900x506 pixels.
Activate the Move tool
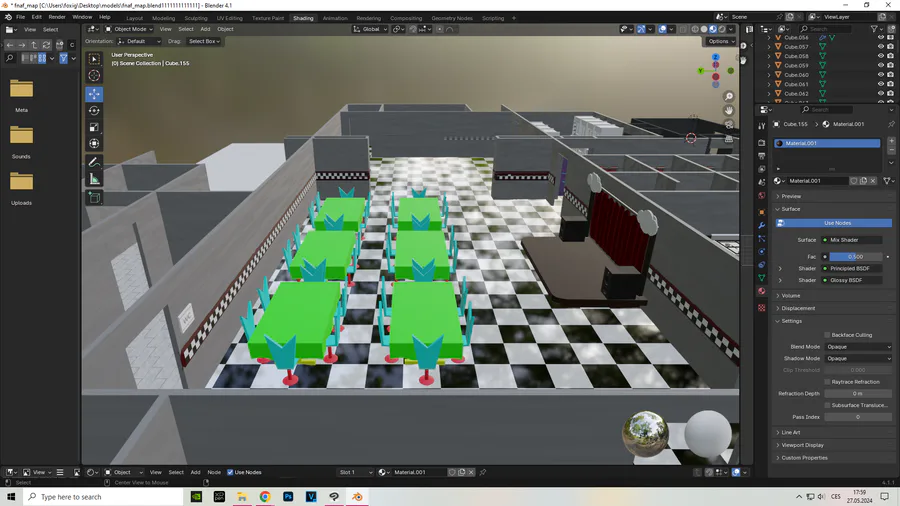coord(94,94)
